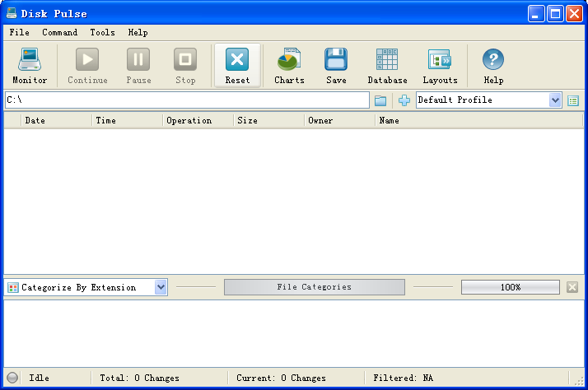
Task: Click the Disk Pulse title bar icon
Action: click(12, 13)
